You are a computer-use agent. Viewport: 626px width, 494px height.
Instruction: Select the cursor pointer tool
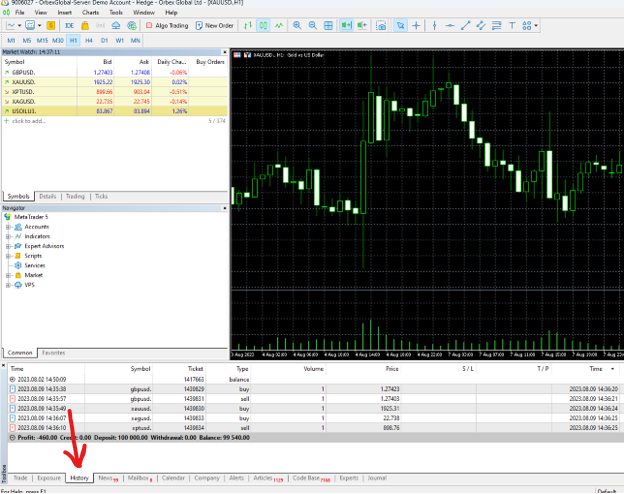pos(400,26)
